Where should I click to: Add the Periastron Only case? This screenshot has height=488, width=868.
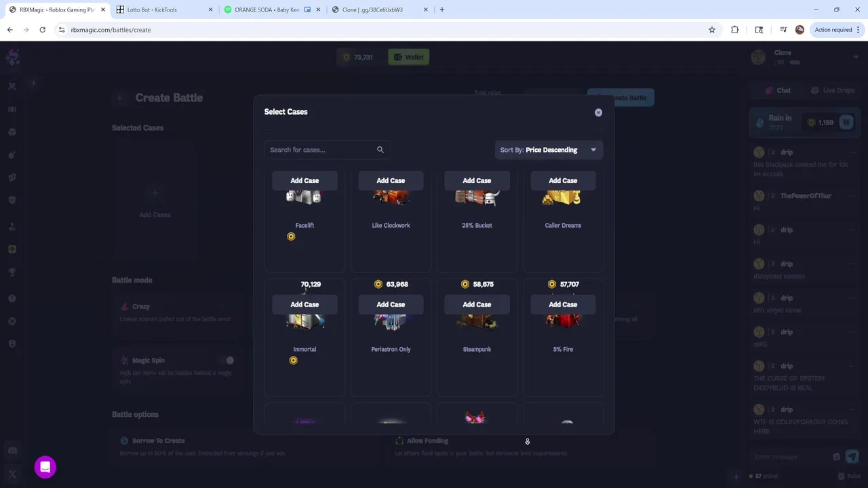(x=391, y=304)
